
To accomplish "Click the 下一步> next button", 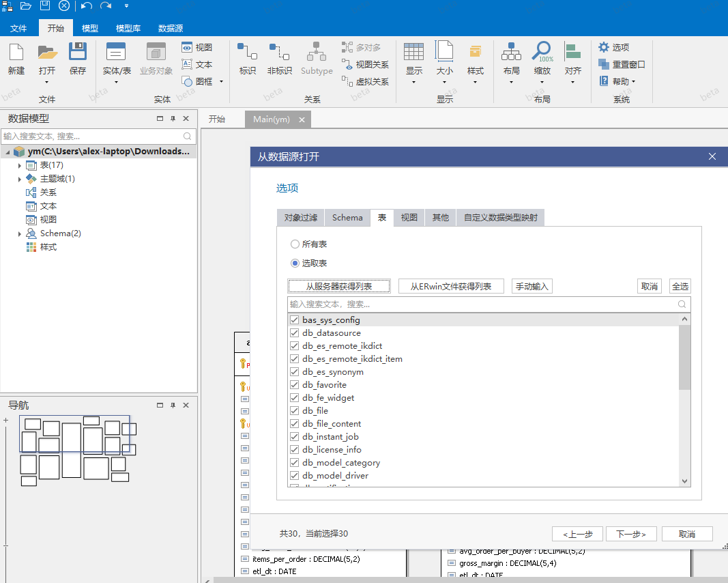I will pyautogui.click(x=631, y=535).
